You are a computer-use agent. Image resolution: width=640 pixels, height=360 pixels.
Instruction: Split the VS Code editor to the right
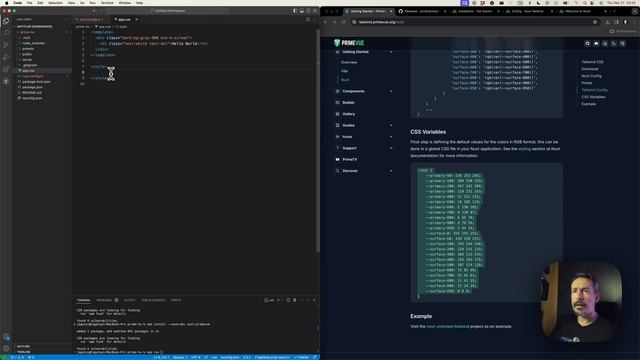pos(308,19)
